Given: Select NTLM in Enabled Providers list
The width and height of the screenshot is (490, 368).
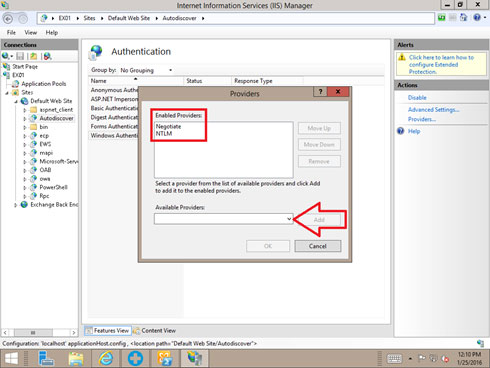Looking at the screenshot, I should pyautogui.click(x=164, y=134).
